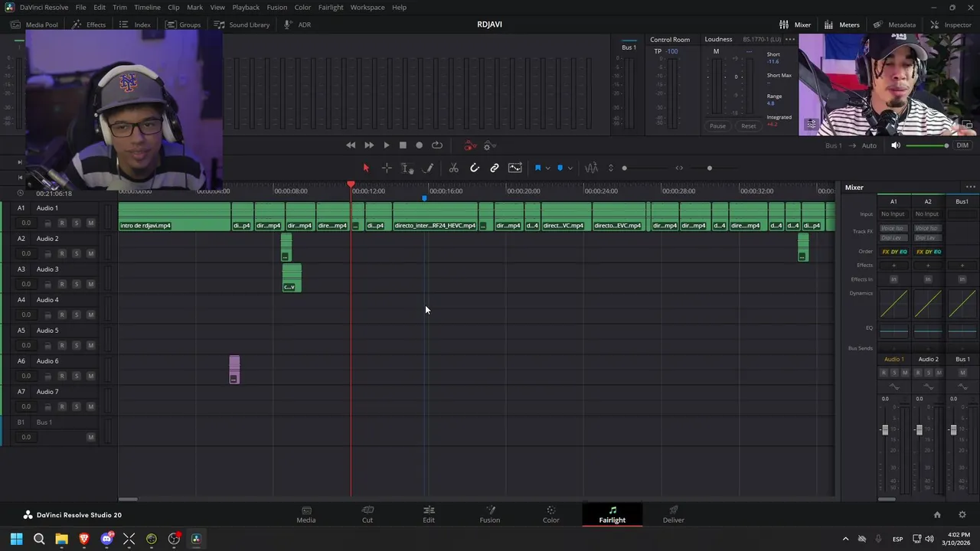
Task: Stop playback with the stop button
Action: [x=403, y=145]
